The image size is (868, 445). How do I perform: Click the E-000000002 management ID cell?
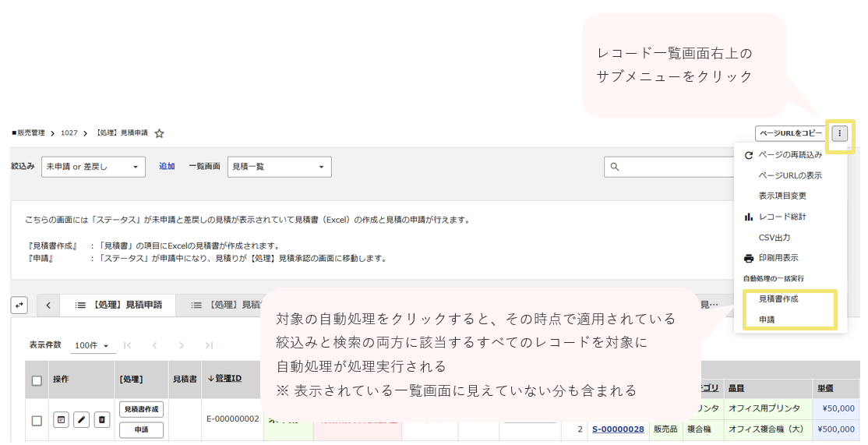coord(232,419)
